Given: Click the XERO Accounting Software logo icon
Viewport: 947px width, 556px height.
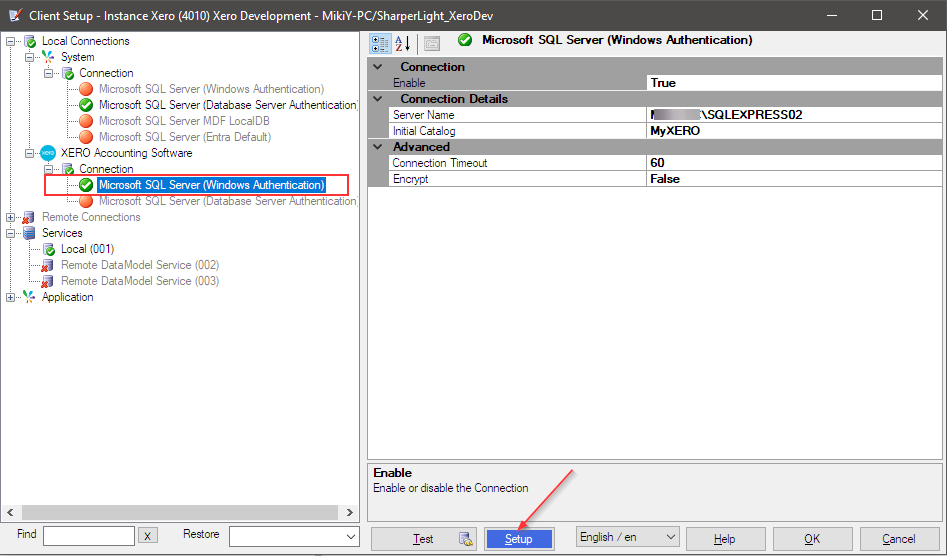Looking at the screenshot, I should [48, 153].
